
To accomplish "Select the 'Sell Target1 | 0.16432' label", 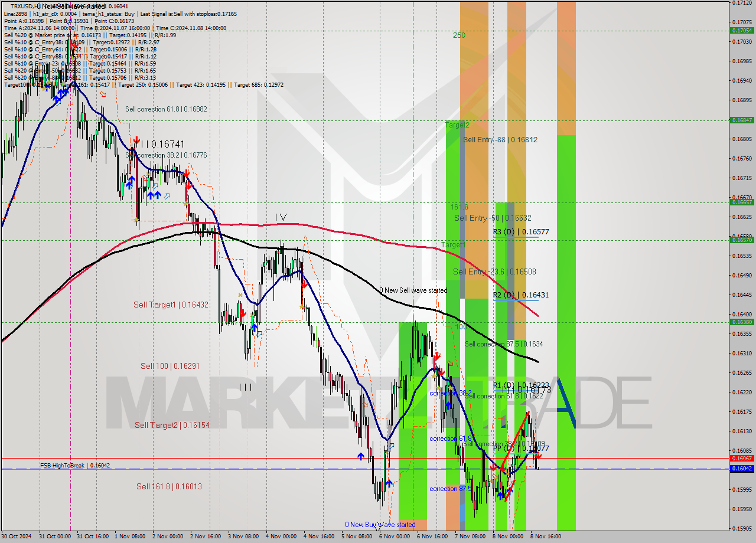I will coord(171,305).
